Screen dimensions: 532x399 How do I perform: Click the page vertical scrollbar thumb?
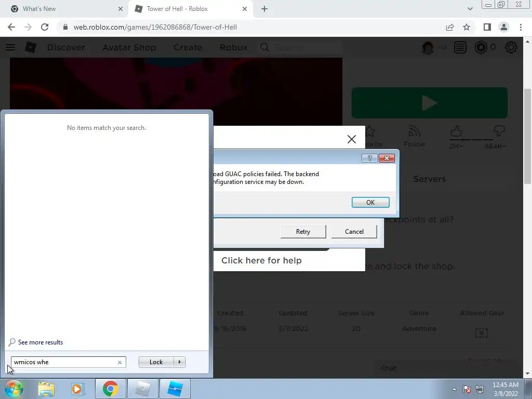pyautogui.click(x=527, y=137)
